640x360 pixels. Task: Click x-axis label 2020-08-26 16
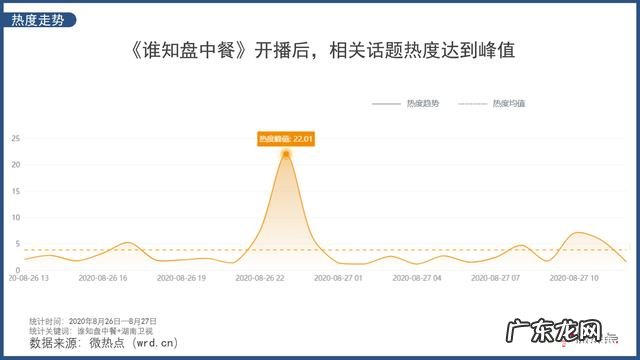pos(103,278)
